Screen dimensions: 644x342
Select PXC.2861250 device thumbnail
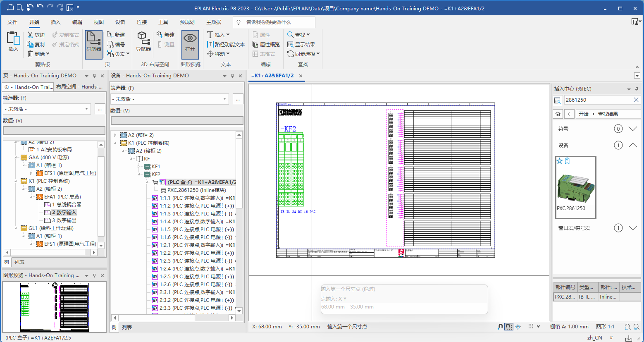(x=576, y=187)
